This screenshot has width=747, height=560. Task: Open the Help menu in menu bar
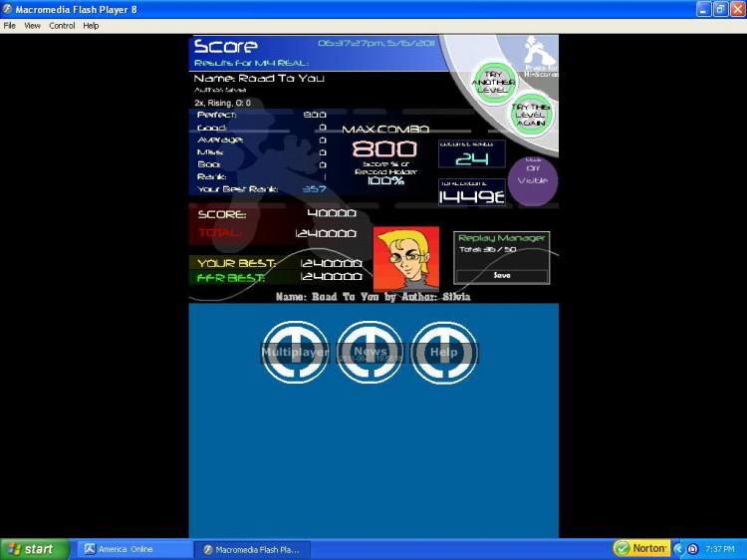point(91,26)
